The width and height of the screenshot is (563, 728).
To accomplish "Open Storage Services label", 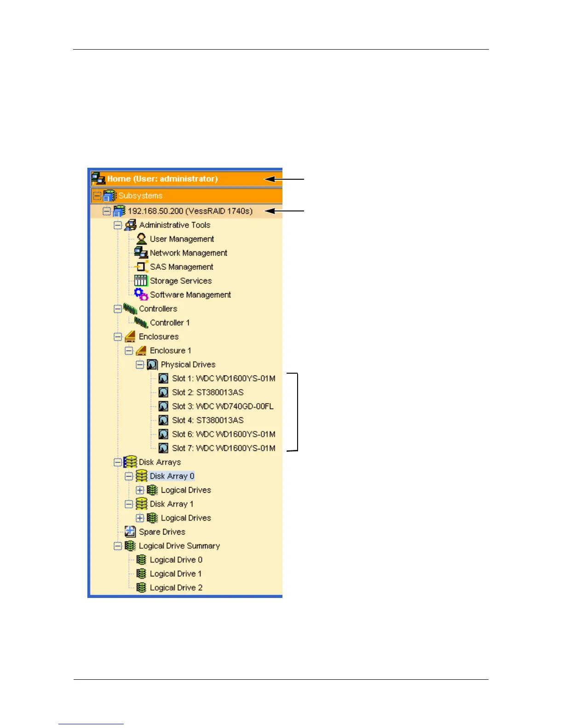I will 181,281.
